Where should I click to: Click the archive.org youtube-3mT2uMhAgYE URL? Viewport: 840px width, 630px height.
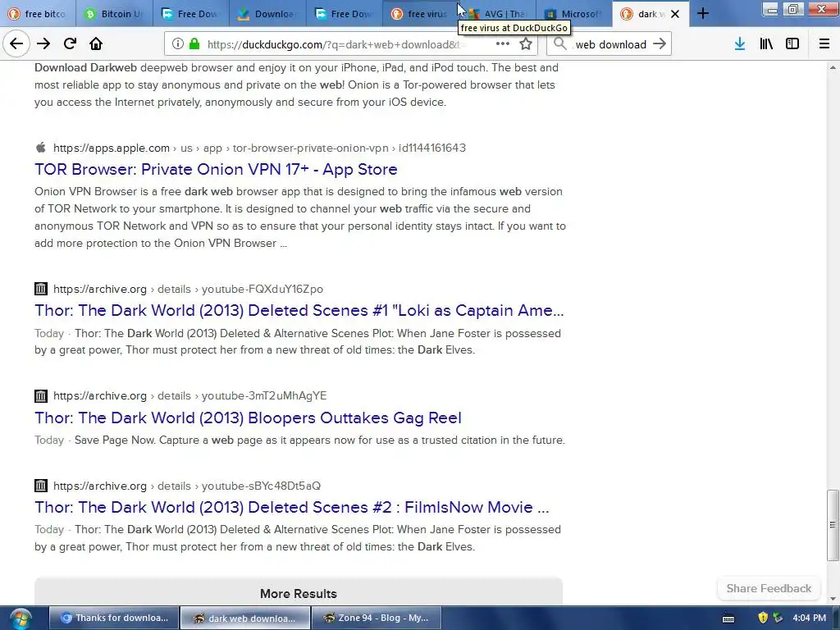(189, 396)
